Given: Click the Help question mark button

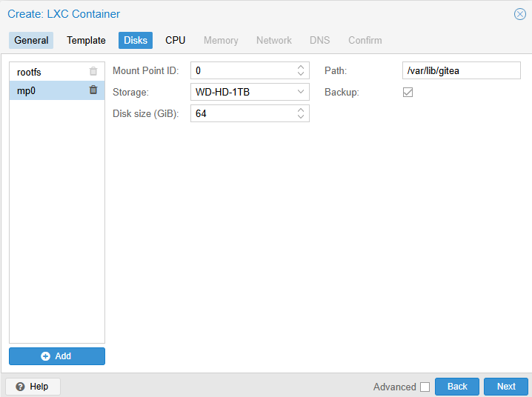Looking at the screenshot, I should pos(33,387).
